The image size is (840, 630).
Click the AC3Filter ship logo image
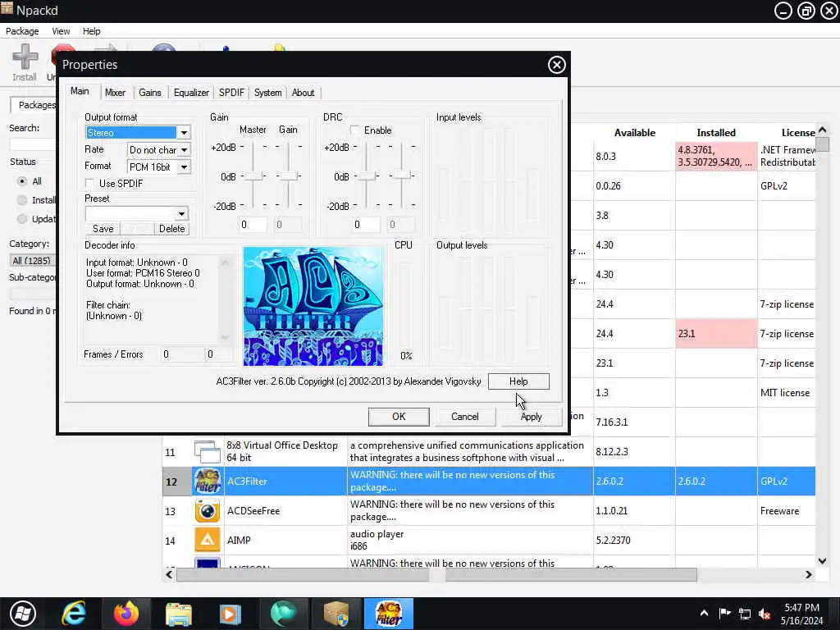pos(313,307)
